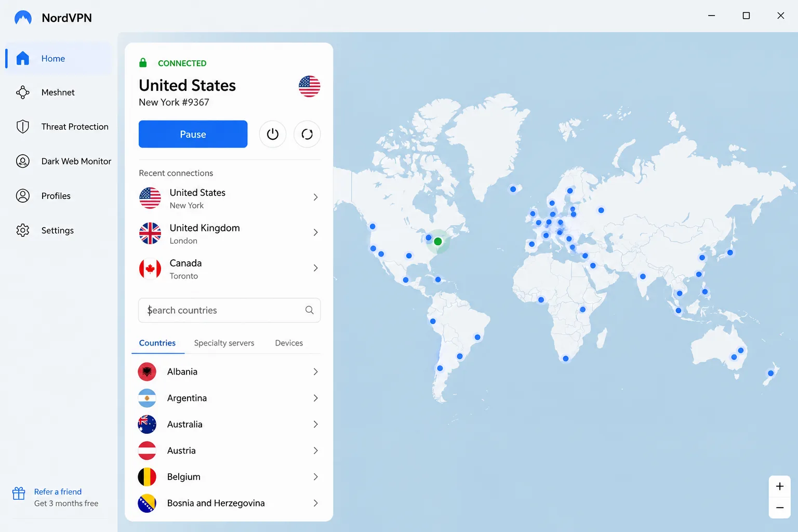This screenshot has height=532, width=798.
Task: Open the Refer a friend link
Action: point(58,491)
